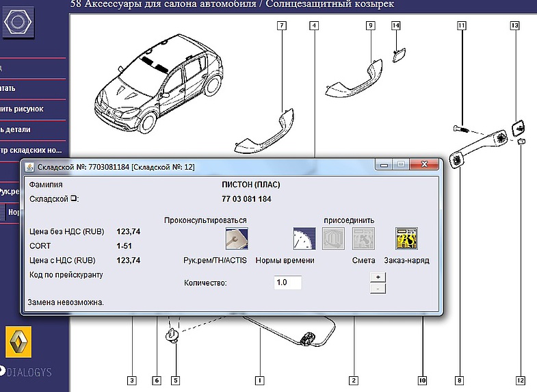
Task: Open the Рук.рем/TH/ACTIS repair manual icon
Action: coord(236,239)
